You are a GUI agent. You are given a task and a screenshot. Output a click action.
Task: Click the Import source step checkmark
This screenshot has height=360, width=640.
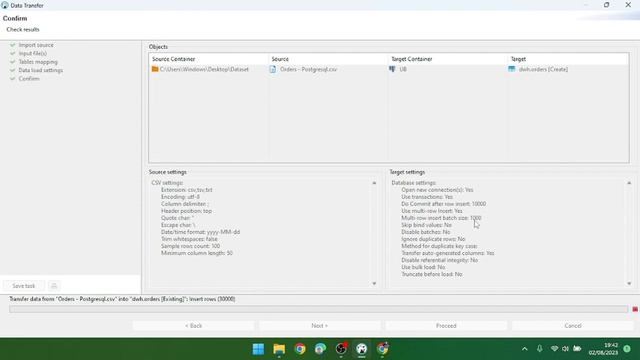(13, 45)
